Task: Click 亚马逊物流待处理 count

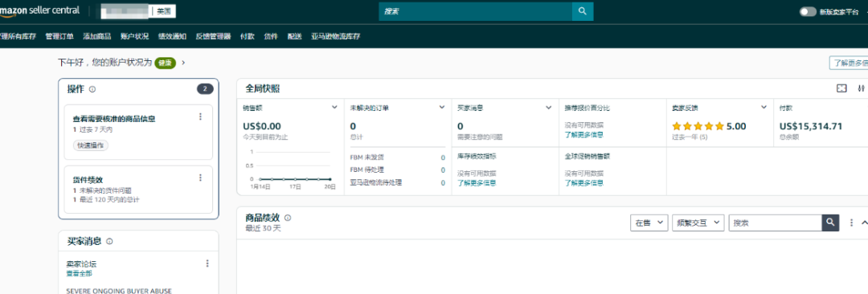Action: [x=443, y=182]
